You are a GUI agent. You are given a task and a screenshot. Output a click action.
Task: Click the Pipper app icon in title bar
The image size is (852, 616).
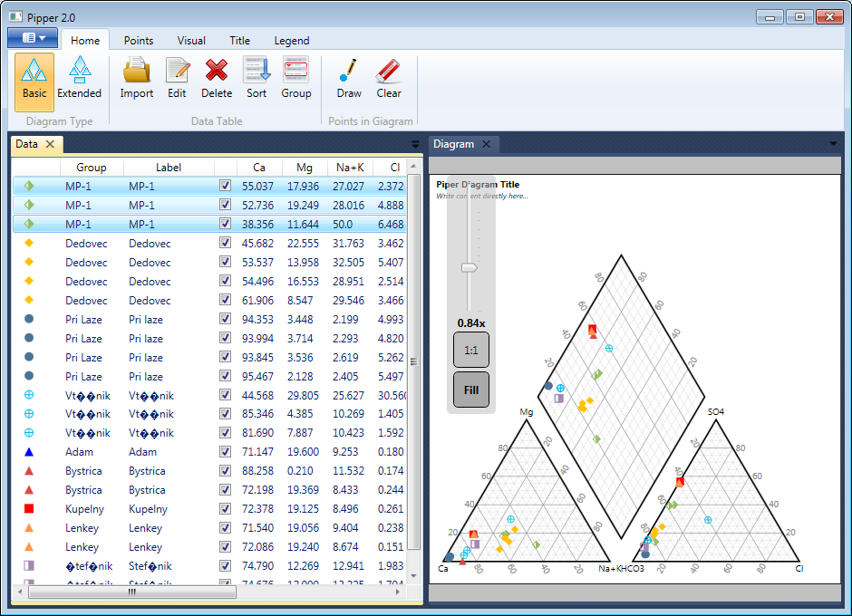(x=15, y=17)
